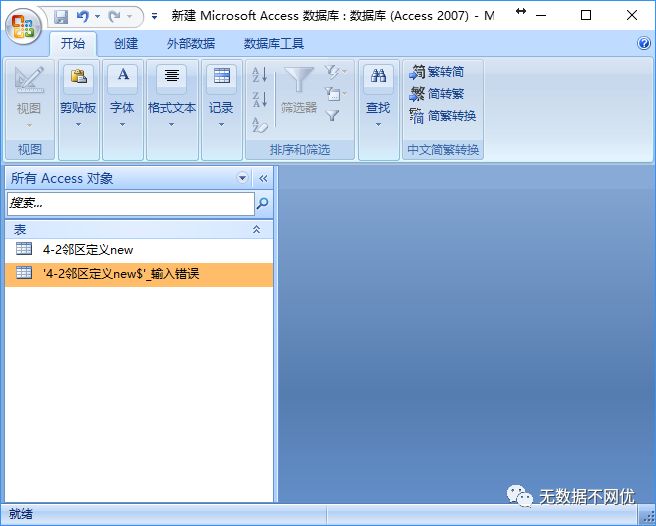Click the 筛选器 funnel icon
Image resolution: width=656 pixels, height=526 pixels.
click(x=299, y=80)
